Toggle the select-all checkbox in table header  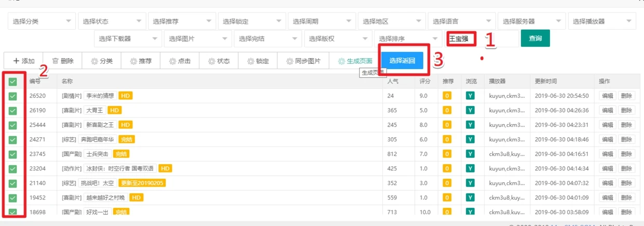[x=13, y=82]
